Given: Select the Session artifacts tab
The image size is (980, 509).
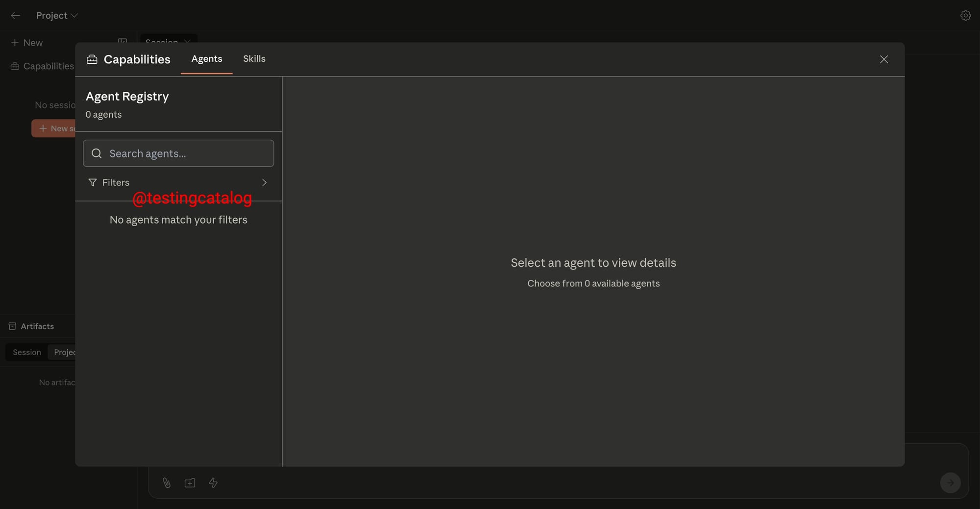Looking at the screenshot, I should coord(27,352).
